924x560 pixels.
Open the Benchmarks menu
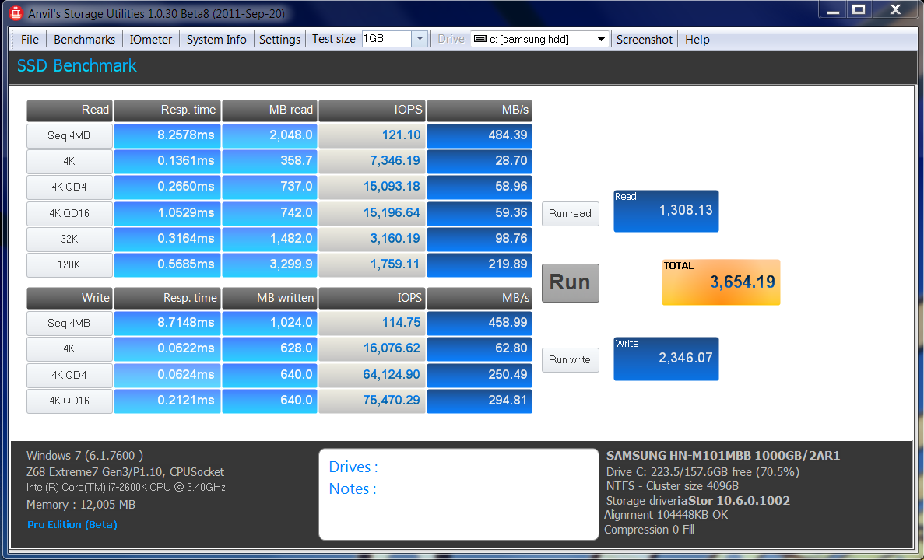(x=84, y=40)
